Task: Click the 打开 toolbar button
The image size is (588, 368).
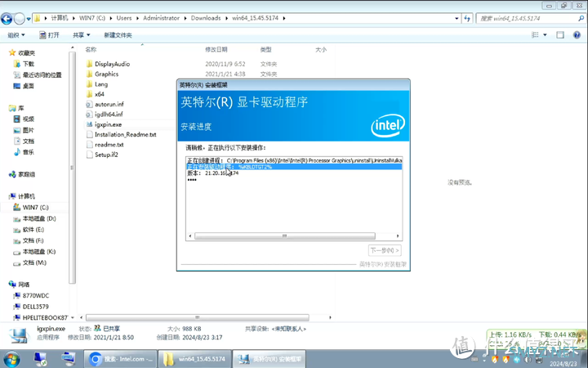Action: (x=49, y=35)
